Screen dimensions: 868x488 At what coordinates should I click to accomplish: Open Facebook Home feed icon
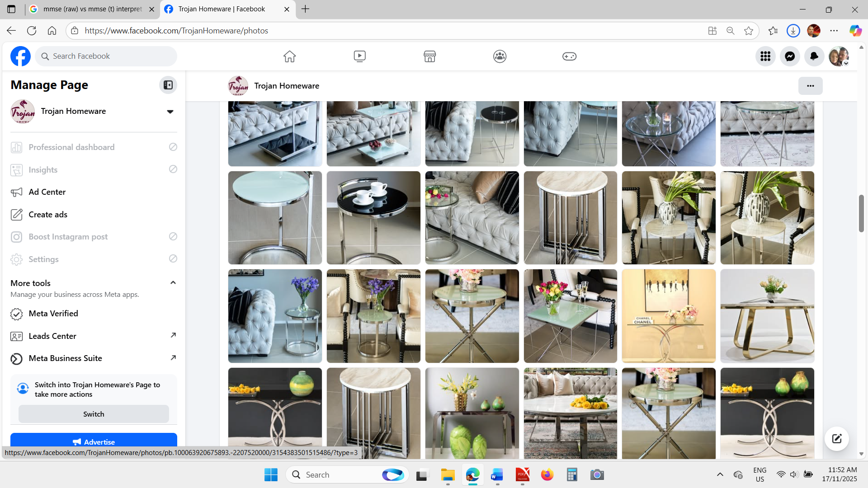click(289, 56)
